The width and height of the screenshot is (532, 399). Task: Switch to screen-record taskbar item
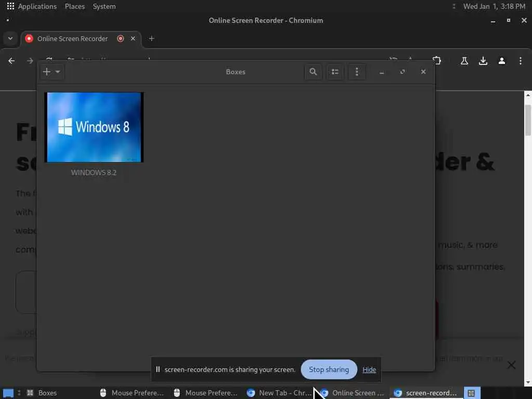(x=426, y=393)
